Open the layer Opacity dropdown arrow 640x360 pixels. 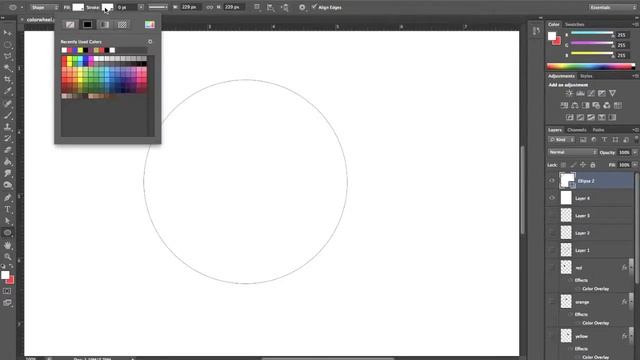coord(635,152)
